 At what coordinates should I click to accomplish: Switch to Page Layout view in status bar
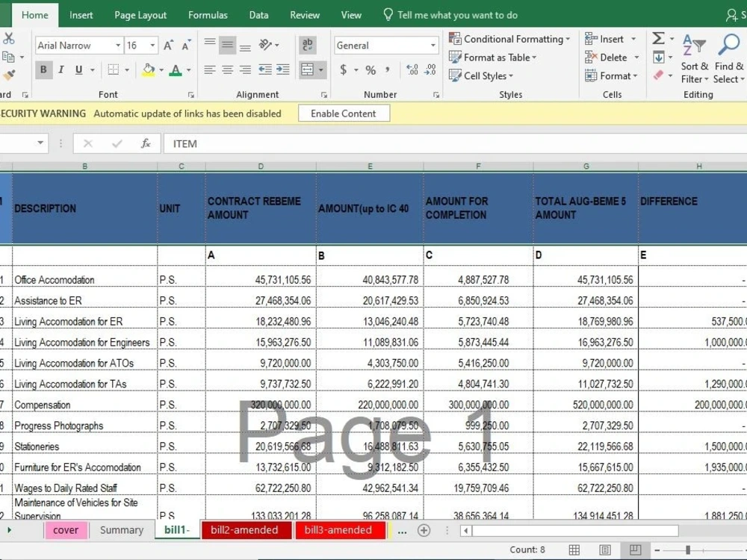click(605, 550)
